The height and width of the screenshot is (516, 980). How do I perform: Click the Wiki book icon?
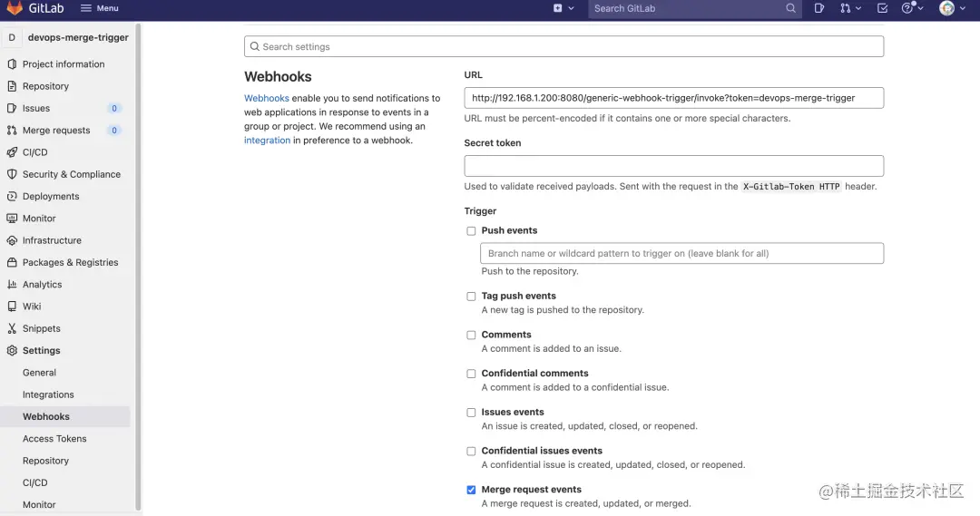pos(12,307)
